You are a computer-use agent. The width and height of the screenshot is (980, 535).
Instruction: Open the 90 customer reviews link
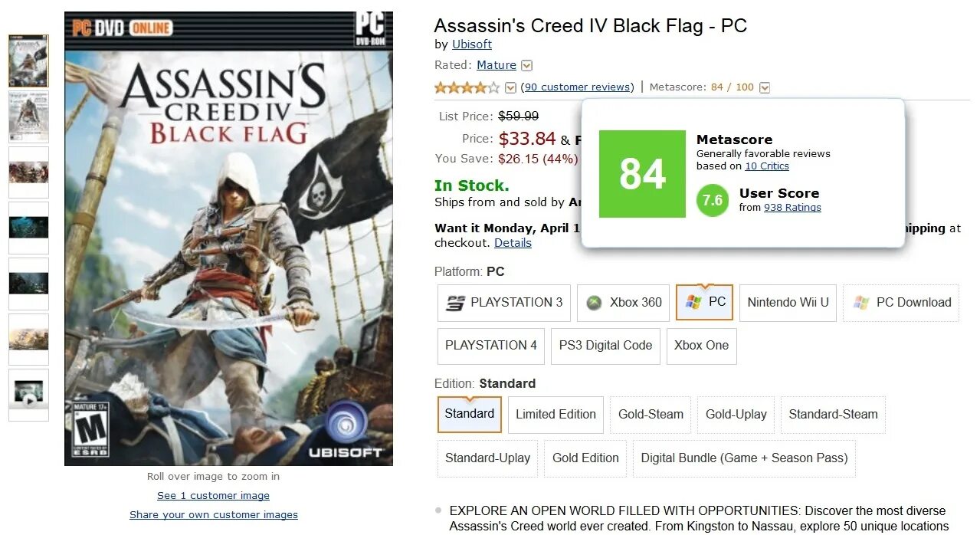(578, 87)
